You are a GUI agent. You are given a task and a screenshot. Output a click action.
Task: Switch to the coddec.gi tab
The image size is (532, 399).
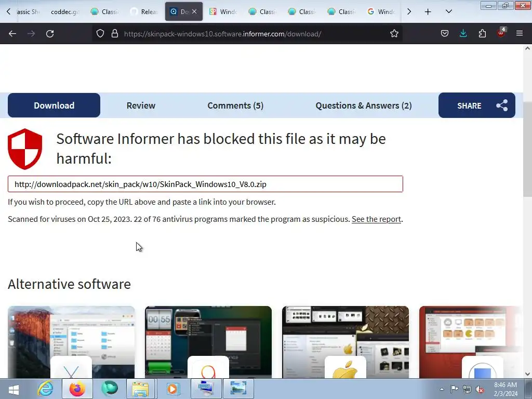64,12
